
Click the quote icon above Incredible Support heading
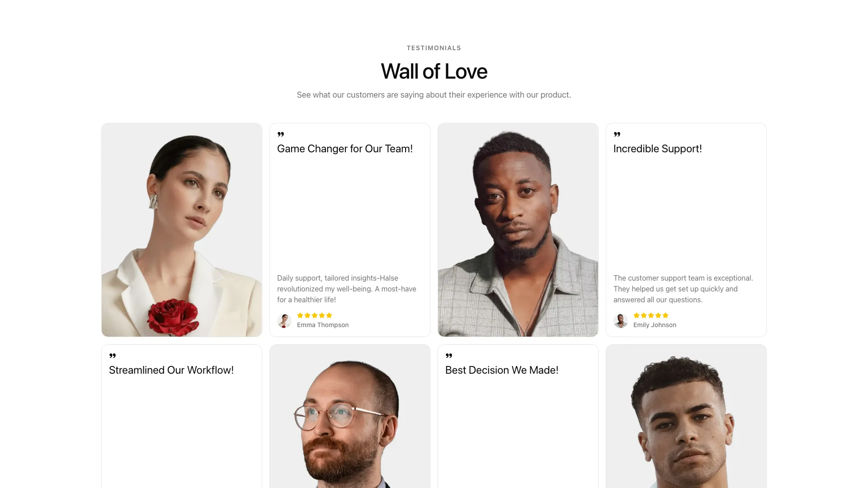[617, 134]
